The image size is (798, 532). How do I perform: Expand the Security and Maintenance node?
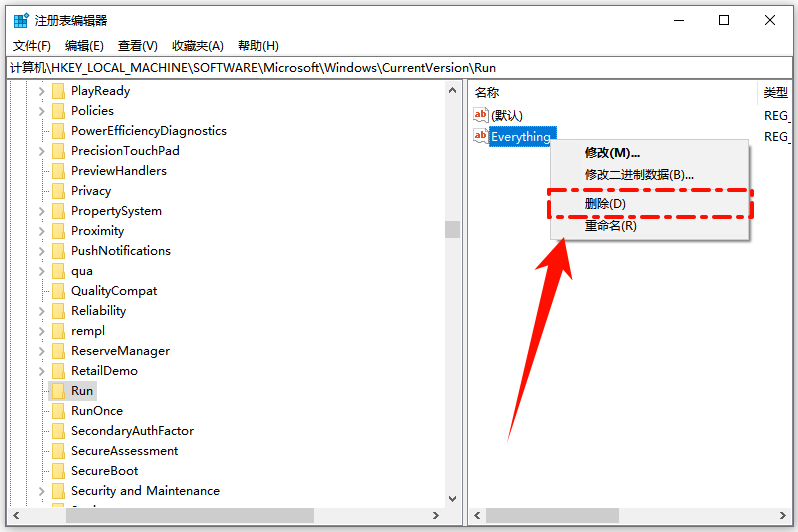tap(42, 491)
